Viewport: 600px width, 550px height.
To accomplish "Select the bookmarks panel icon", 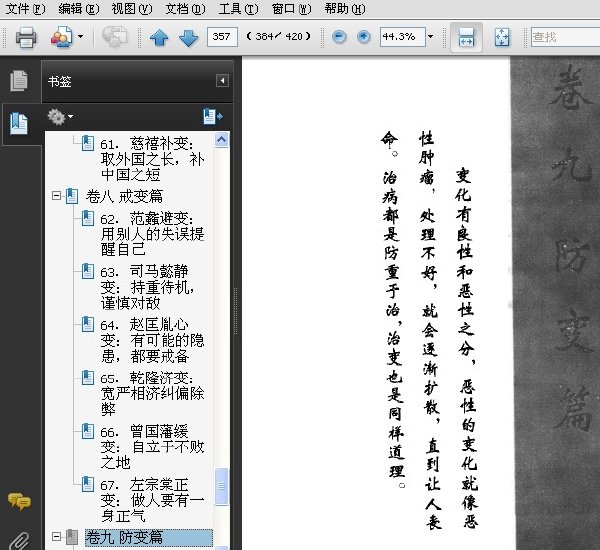I will 19,123.
